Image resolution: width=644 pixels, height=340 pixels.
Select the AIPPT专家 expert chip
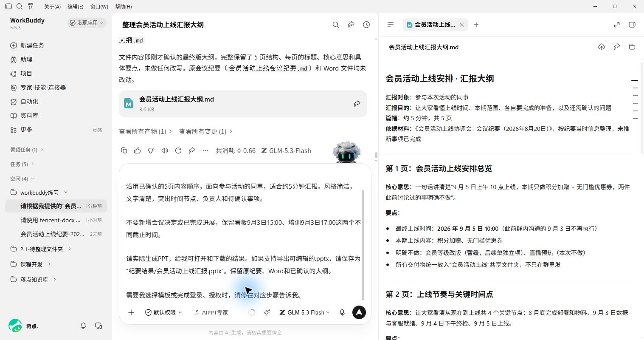point(211,312)
